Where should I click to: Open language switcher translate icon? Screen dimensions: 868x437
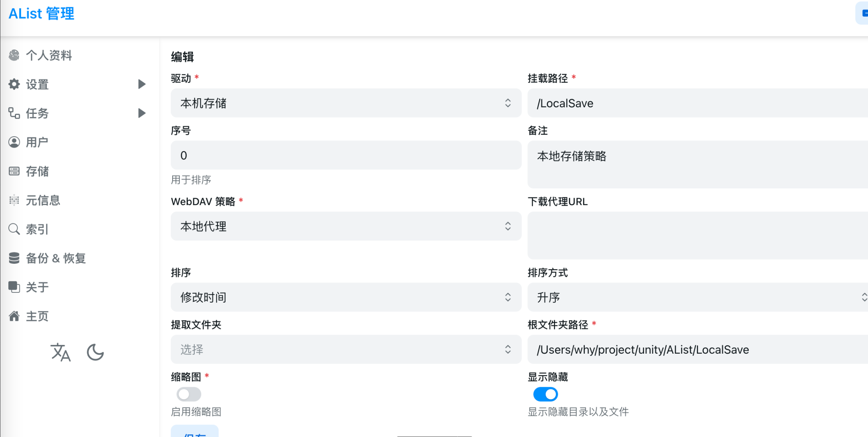pos(61,352)
